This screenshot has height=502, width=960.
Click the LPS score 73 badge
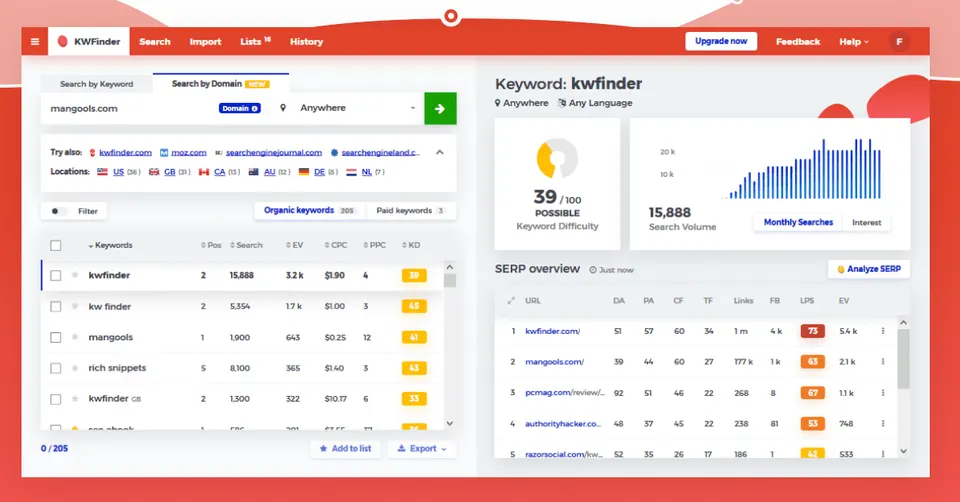click(x=812, y=331)
